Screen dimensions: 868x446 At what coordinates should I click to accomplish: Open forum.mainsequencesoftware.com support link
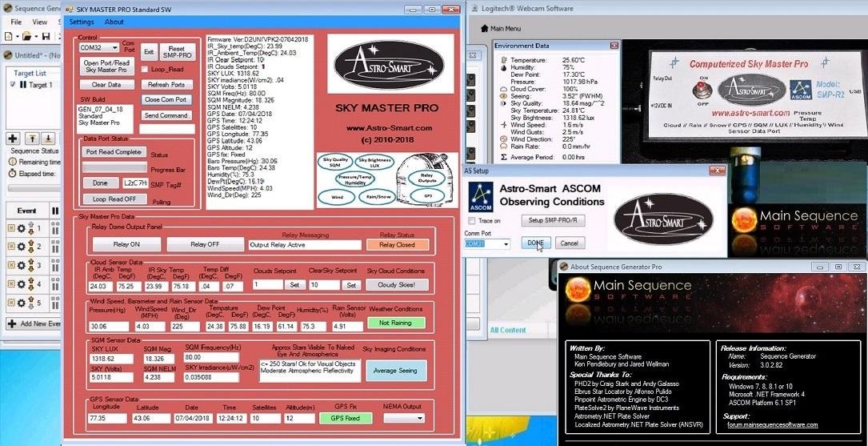772,425
